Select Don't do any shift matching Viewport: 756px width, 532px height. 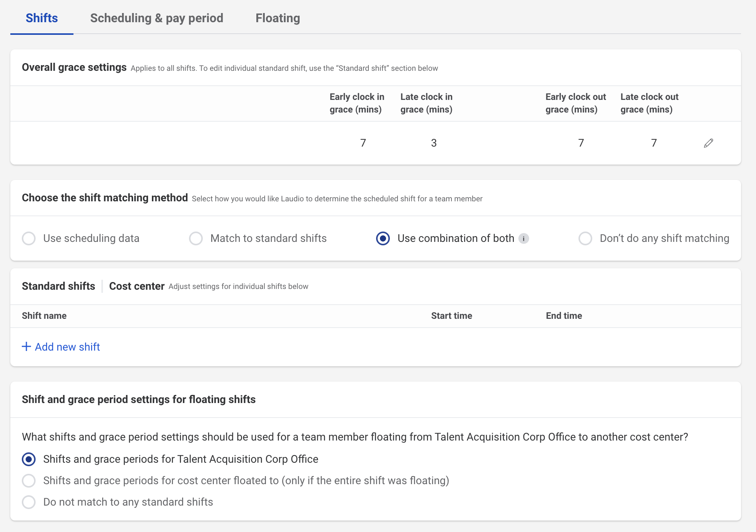tap(585, 238)
